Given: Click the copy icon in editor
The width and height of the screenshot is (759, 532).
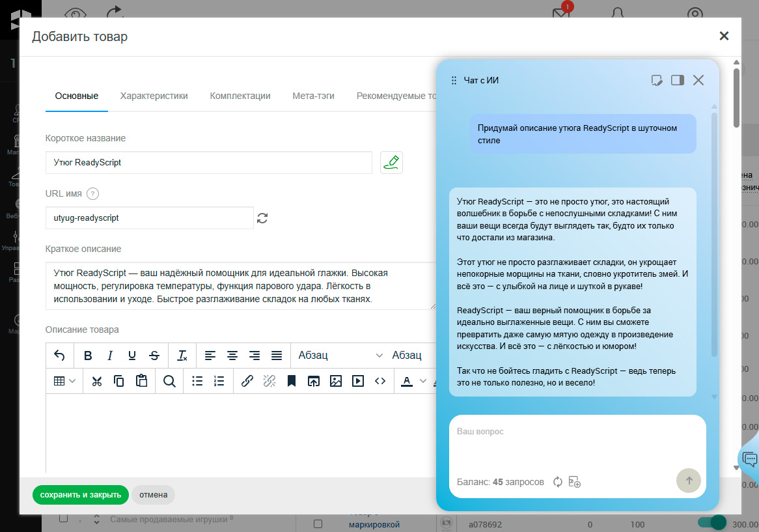Looking at the screenshot, I should coord(118,381).
